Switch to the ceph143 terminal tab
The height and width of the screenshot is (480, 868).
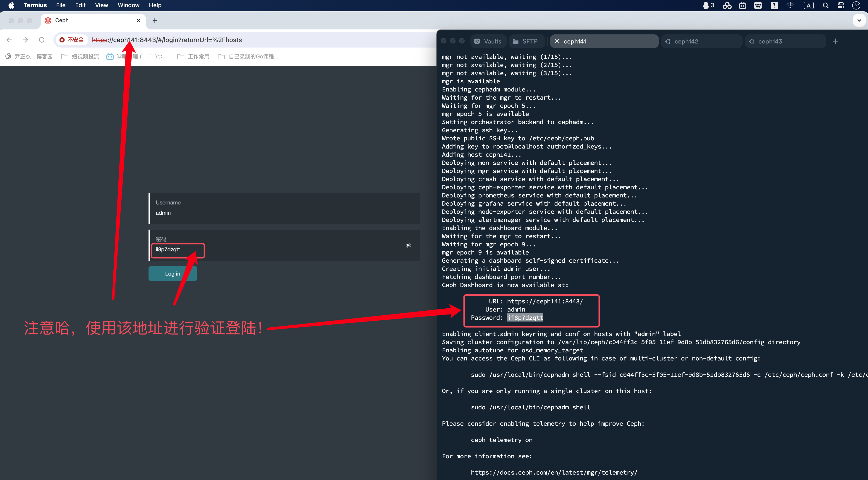click(x=770, y=41)
